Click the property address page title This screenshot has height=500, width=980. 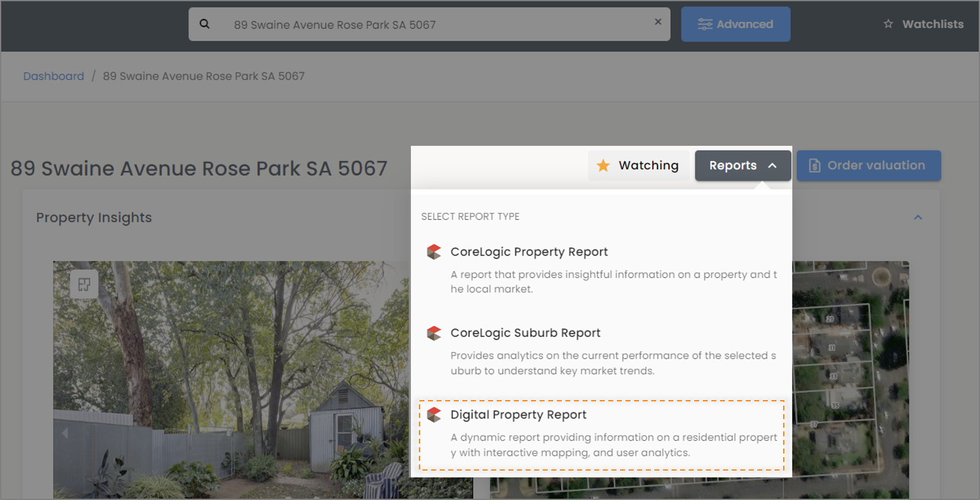click(199, 169)
